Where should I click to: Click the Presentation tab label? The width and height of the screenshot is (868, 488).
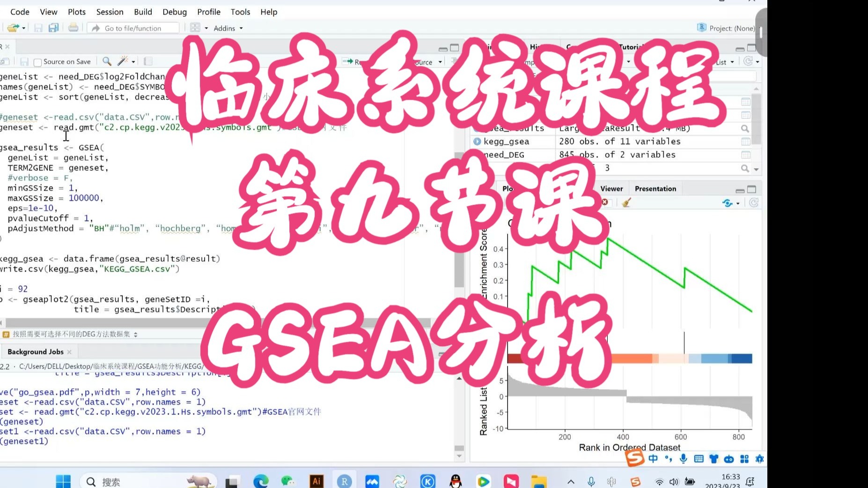655,188
